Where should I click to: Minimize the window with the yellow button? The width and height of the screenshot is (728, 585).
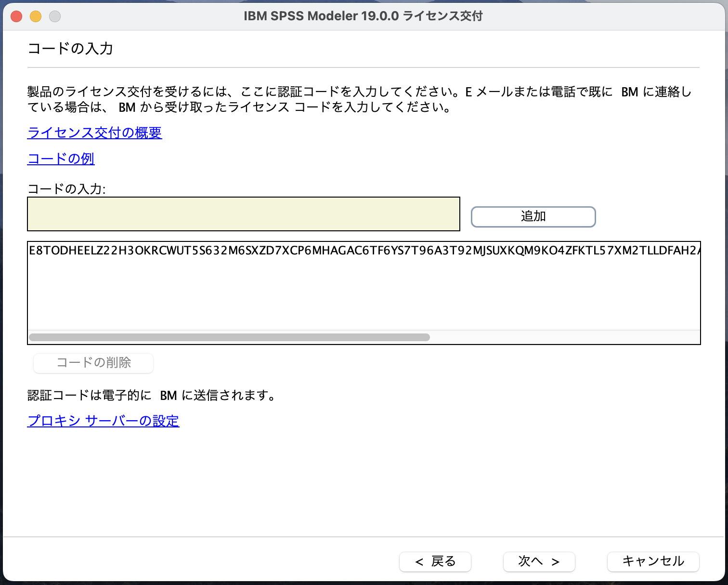[36, 16]
